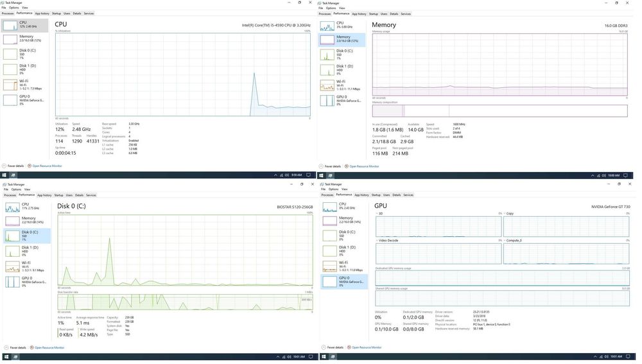Click the Dedicated GPU memory usage graph

(503, 278)
